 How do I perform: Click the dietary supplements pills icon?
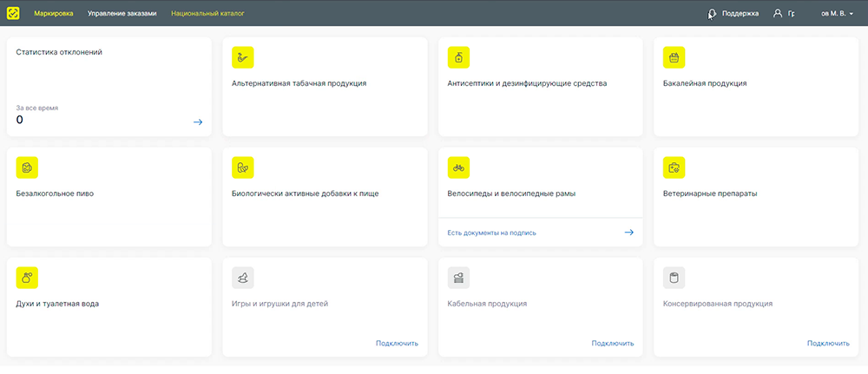click(x=243, y=167)
